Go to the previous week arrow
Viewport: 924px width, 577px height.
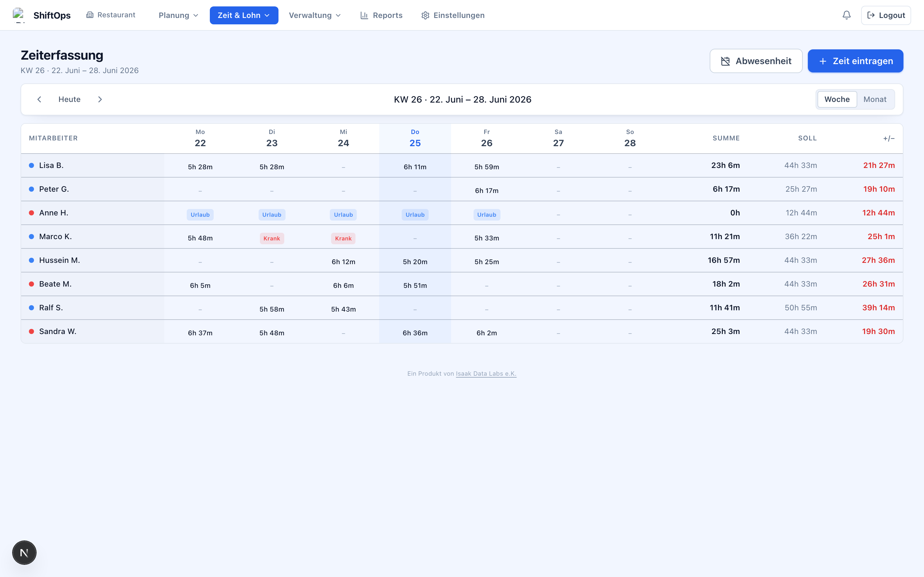point(39,99)
